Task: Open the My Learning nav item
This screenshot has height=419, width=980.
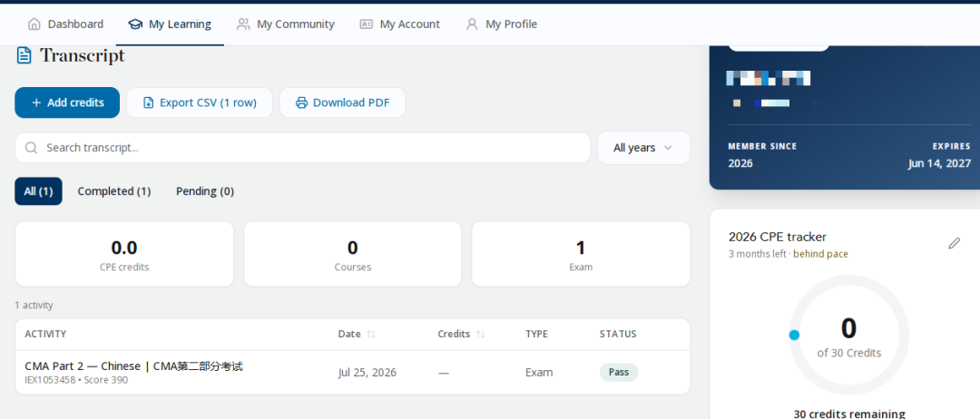Action: (170, 24)
